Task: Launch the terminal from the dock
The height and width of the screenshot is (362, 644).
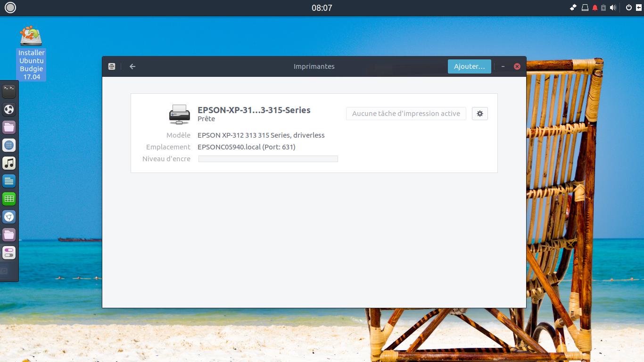Action: click(9, 91)
